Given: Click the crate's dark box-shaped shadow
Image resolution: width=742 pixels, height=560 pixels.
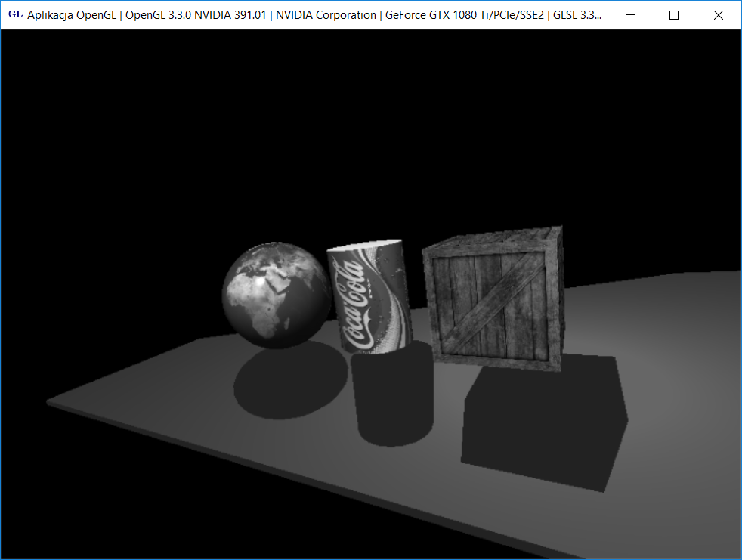Looking at the screenshot, I should 544,423.
